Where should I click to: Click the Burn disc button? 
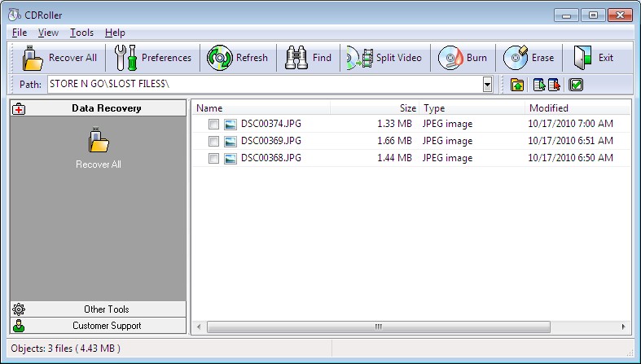point(463,58)
